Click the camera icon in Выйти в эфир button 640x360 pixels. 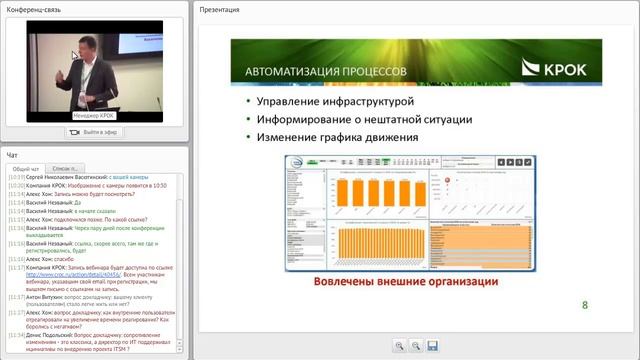point(74,132)
